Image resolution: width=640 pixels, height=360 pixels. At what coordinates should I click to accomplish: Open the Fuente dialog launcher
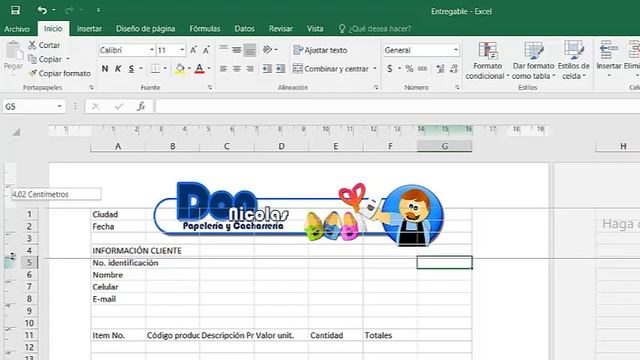click(210, 87)
